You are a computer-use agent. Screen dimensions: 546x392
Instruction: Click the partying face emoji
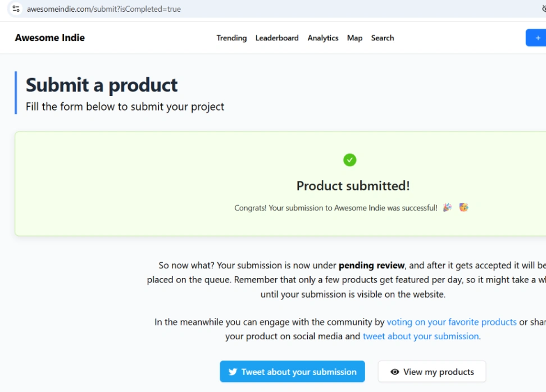click(x=463, y=207)
